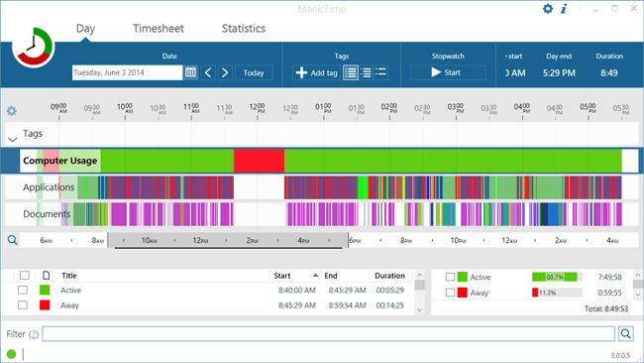
Task: Check the Away row checkbox in list
Action: 23,305
